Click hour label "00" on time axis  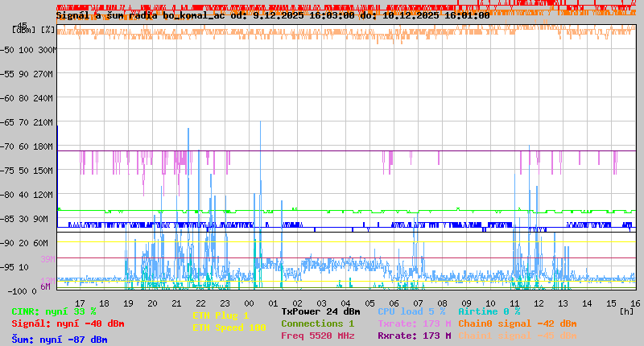point(249,303)
